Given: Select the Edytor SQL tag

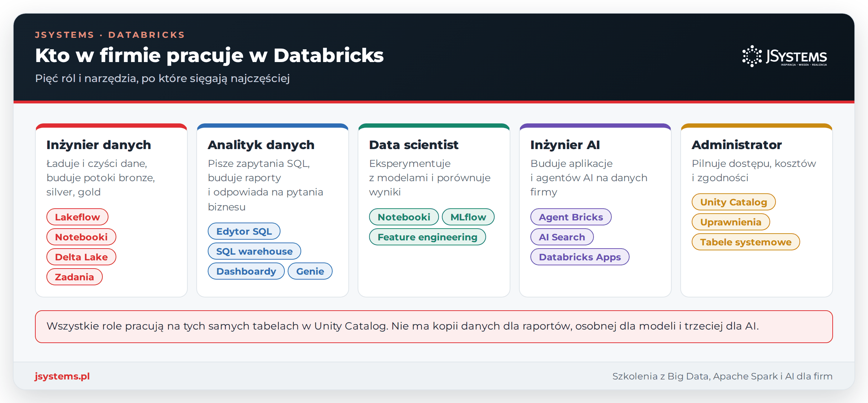Looking at the screenshot, I should pos(244,231).
